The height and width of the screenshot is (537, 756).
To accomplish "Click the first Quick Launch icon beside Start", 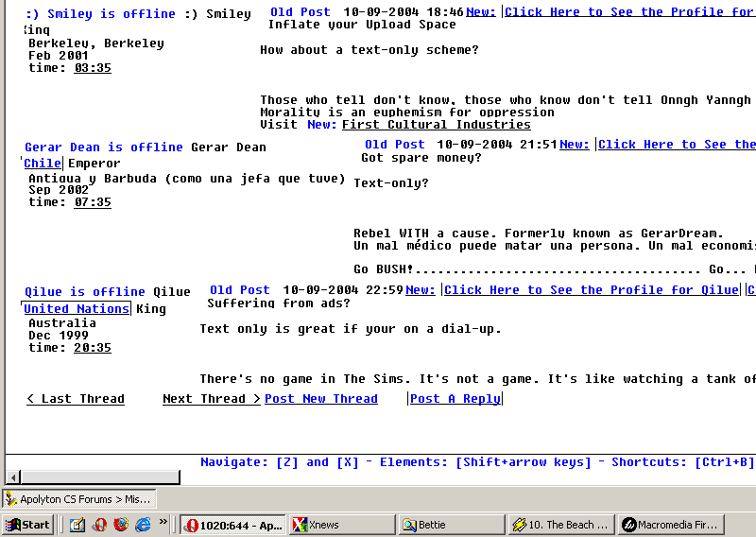I will point(77,525).
